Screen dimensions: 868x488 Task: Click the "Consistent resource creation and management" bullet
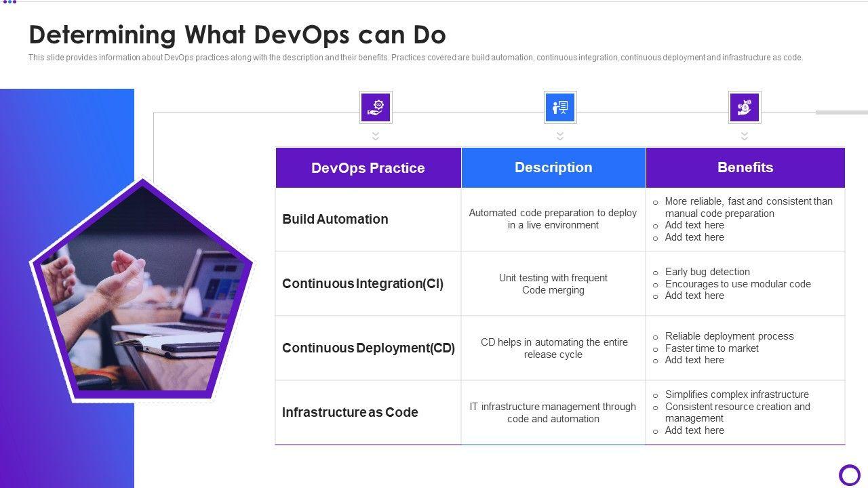point(737,413)
